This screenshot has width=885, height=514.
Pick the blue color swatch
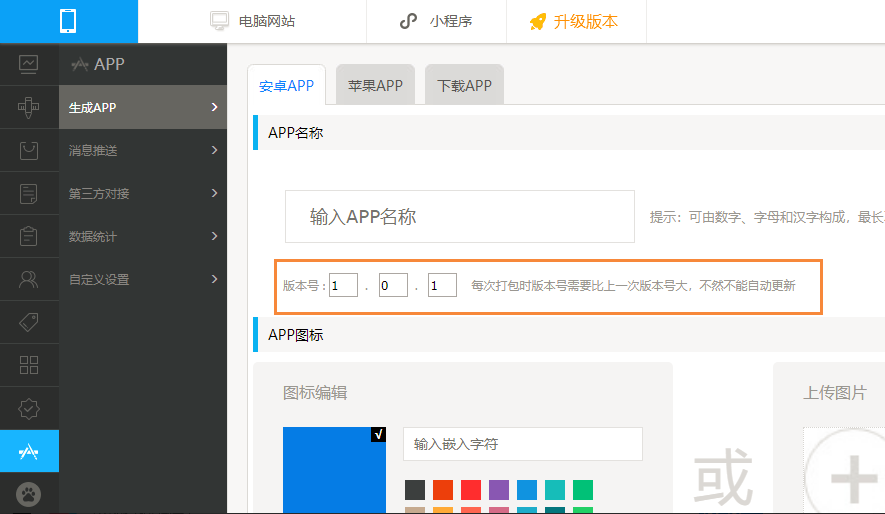527,490
